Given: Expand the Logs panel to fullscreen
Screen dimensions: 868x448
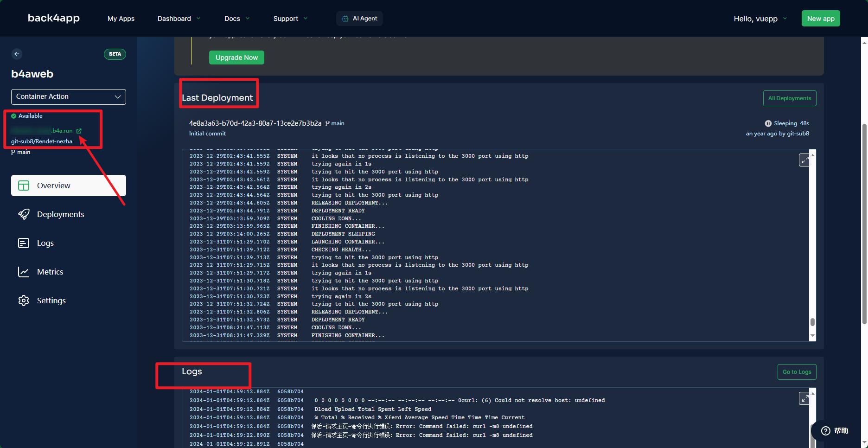Looking at the screenshot, I should 804,398.
